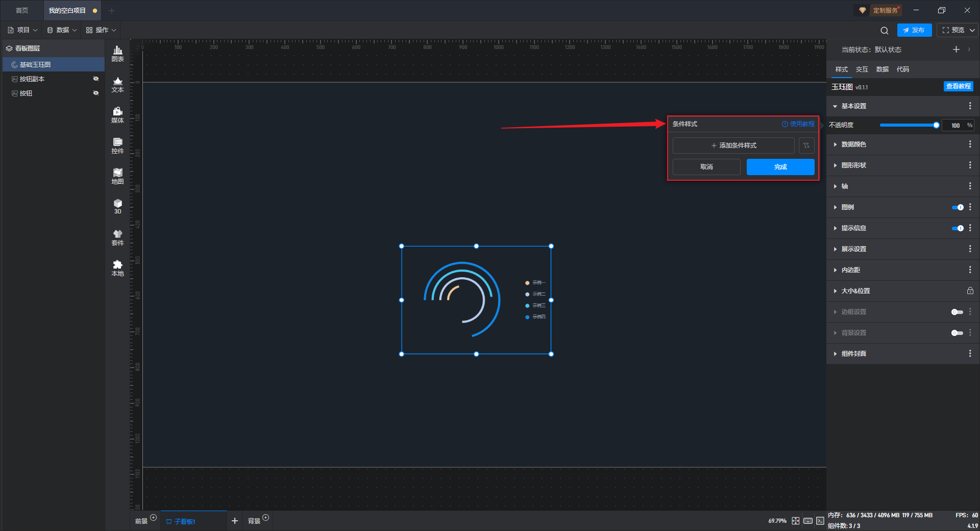Image resolution: width=980 pixels, height=531 pixels.
Task: Click the 添加条件样式 button
Action: click(733, 146)
